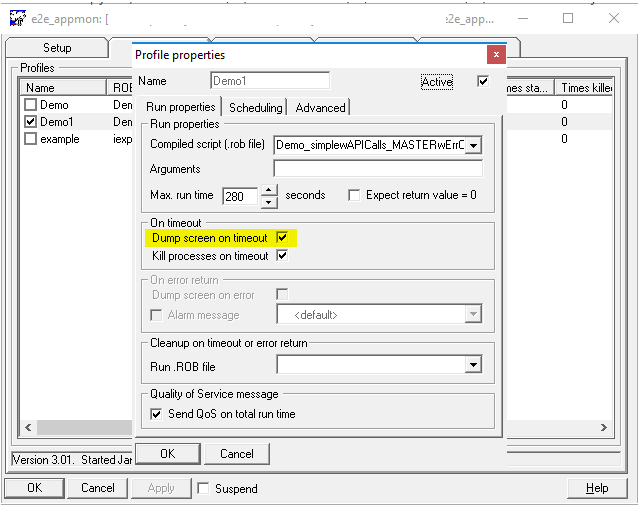Open the Compiled script dropdown
This screenshot has width=640, height=510.
click(x=473, y=145)
